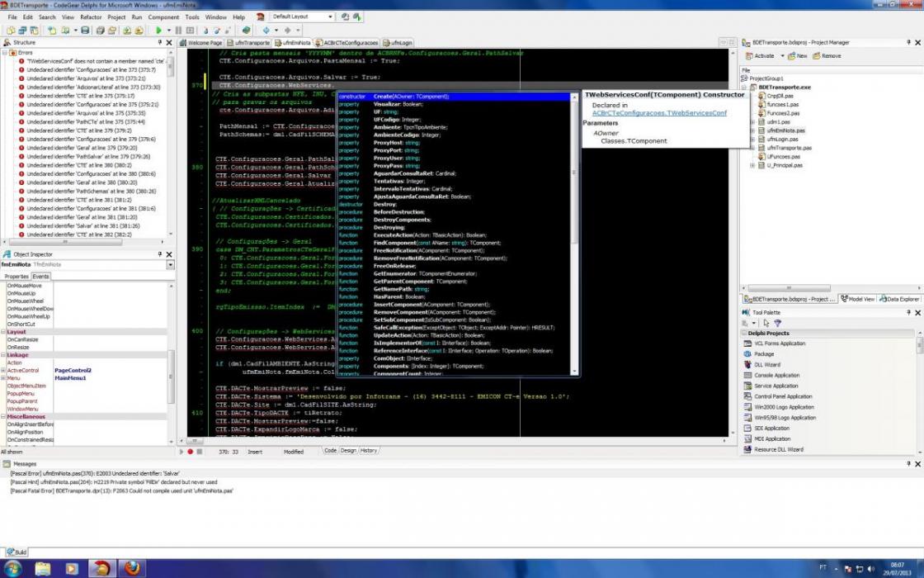The image size is (924, 578).
Task: Expand the udm1.pas node
Action: point(752,122)
